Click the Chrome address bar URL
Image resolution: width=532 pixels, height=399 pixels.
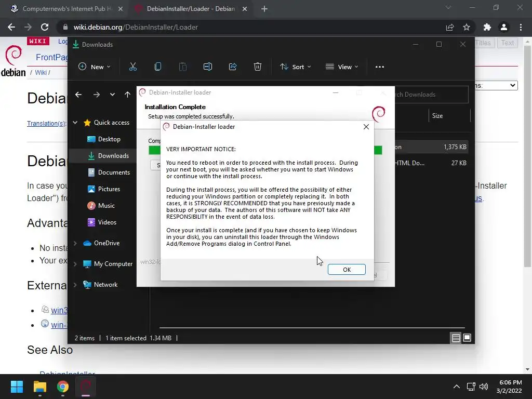136,27
